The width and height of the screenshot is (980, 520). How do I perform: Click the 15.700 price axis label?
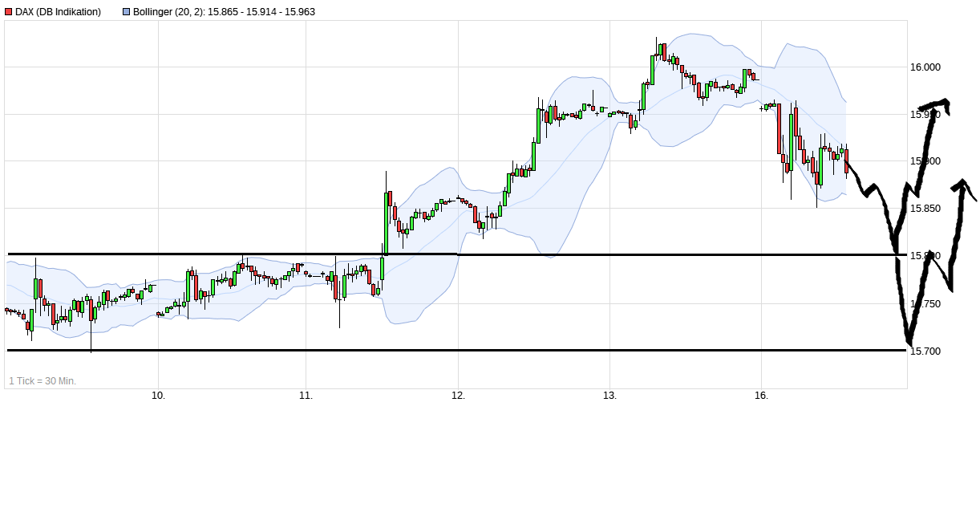[x=925, y=351]
